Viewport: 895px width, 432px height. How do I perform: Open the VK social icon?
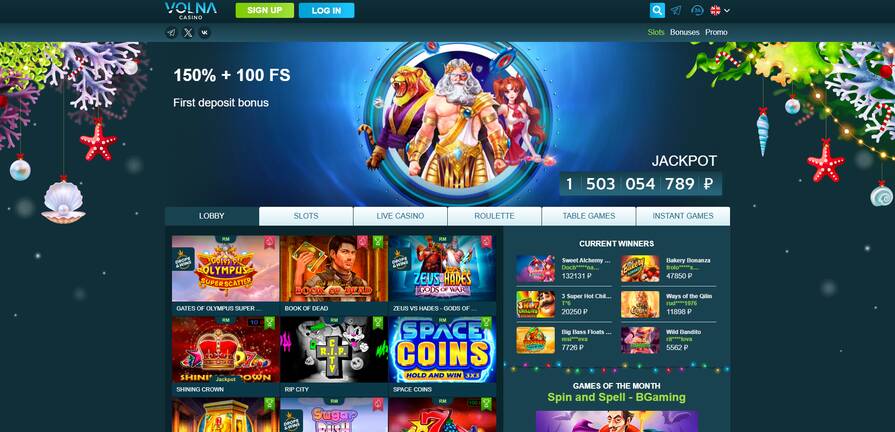click(204, 33)
